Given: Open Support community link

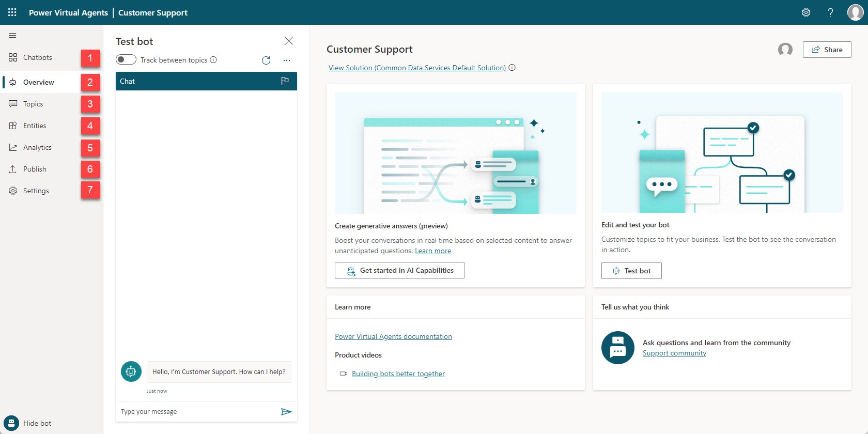Looking at the screenshot, I should (674, 353).
